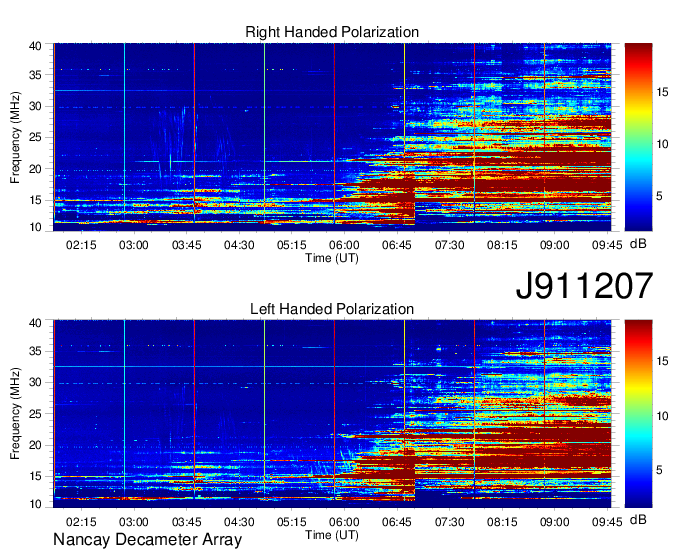The image size is (680, 552).
Task: Click the upper plot's 'Time (UT)' axis label
Action: 332,258
